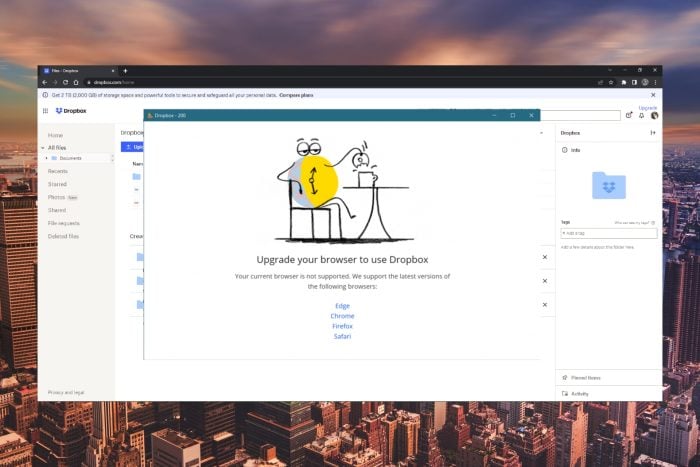
Task: Open the Privacy and legal link
Action: 66,392
